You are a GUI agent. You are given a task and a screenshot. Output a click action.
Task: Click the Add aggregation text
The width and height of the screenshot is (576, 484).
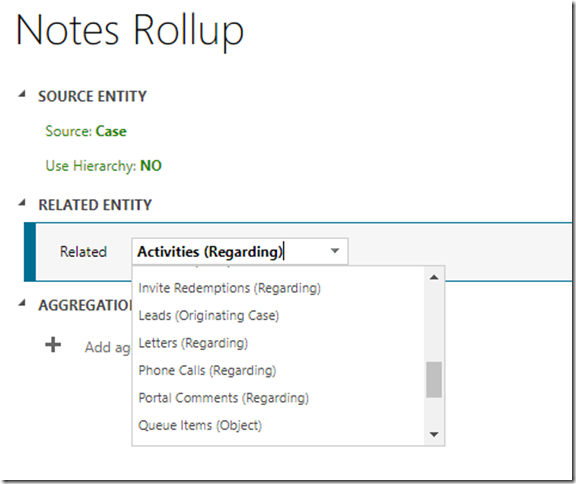click(108, 347)
